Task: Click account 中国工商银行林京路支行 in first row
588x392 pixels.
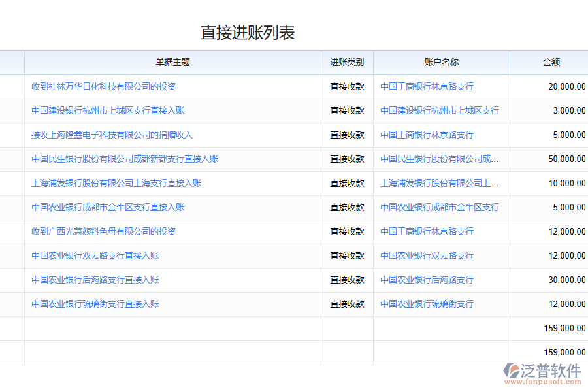Action: click(x=426, y=86)
